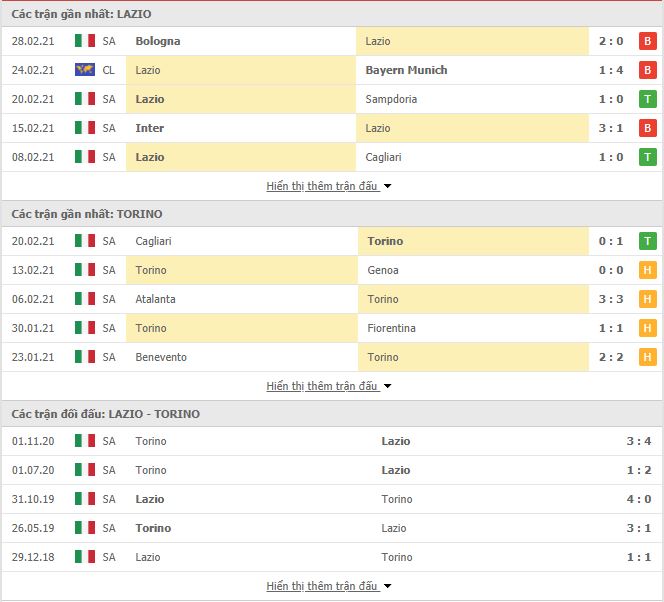664x602 pixels.
Task: Expand more Lazio matches via dropdown arrow
Action: [x=387, y=186]
